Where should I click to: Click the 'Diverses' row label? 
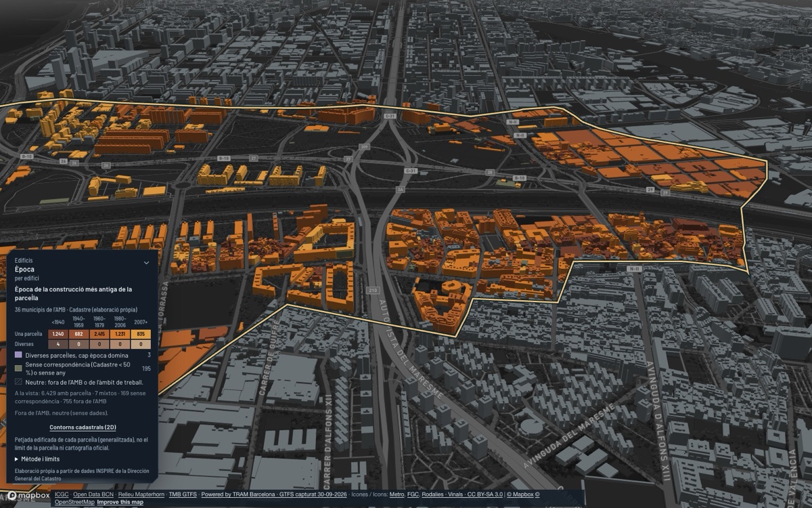(24, 344)
